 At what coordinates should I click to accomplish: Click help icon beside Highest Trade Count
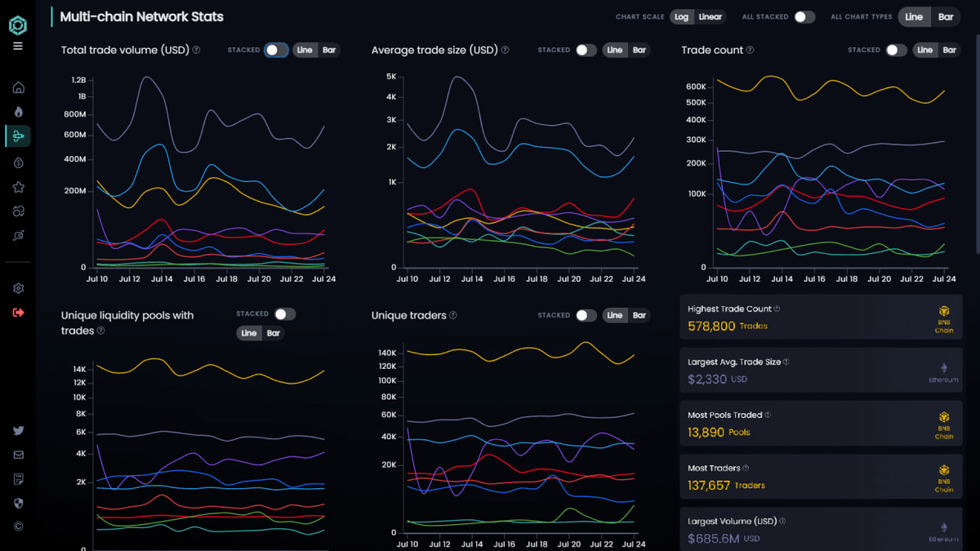tap(777, 309)
